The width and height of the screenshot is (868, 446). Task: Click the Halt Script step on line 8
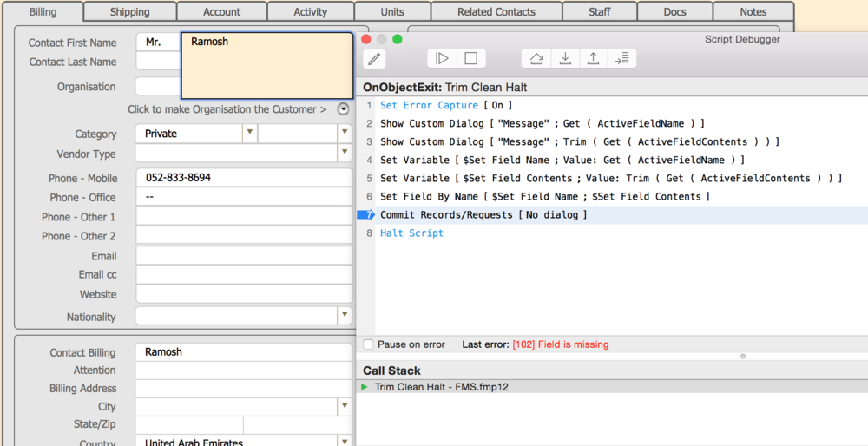pyautogui.click(x=411, y=233)
